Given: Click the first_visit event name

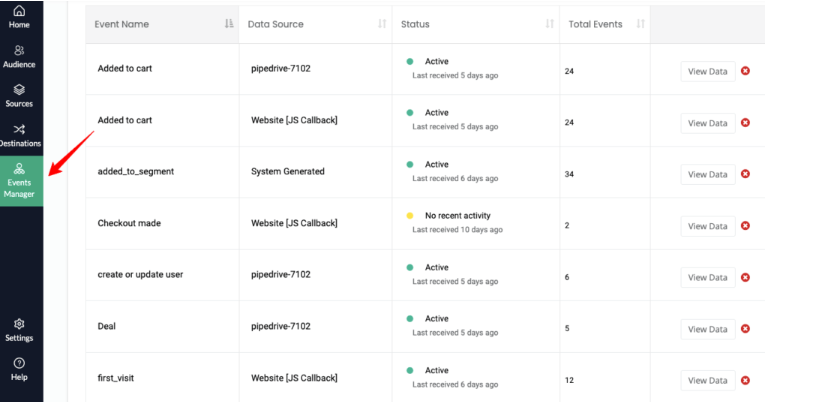Looking at the screenshot, I should [115, 378].
